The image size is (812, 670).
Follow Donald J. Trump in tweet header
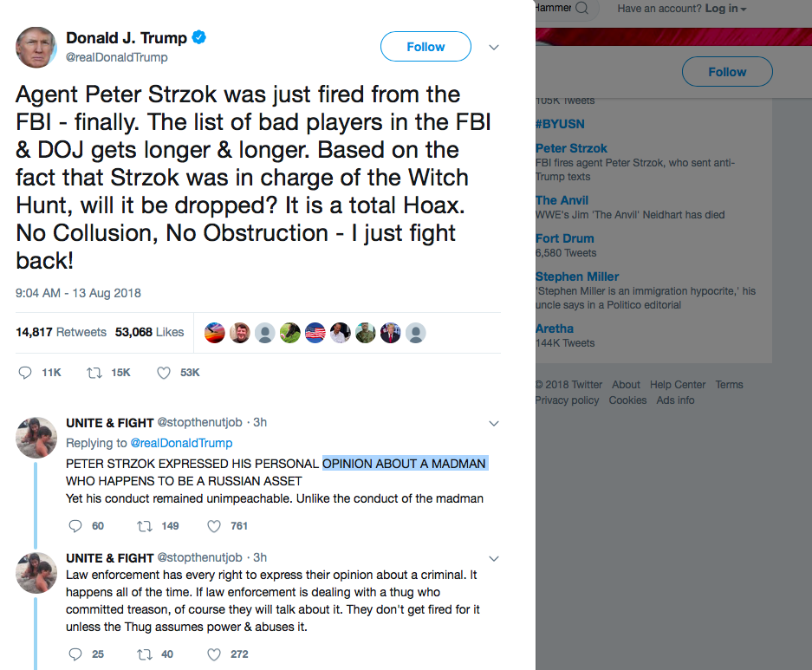point(425,47)
